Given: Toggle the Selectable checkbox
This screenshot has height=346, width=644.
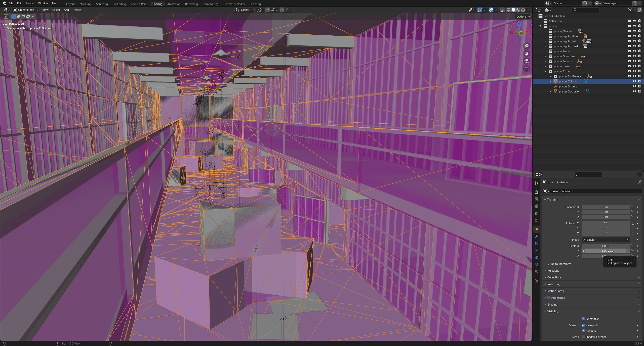Looking at the screenshot, I should (x=583, y=319).
